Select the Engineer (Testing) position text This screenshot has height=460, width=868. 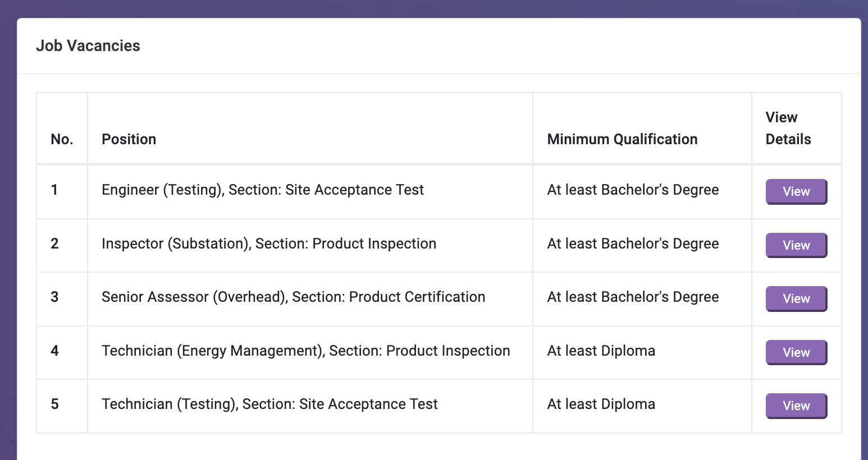[262, 190]
